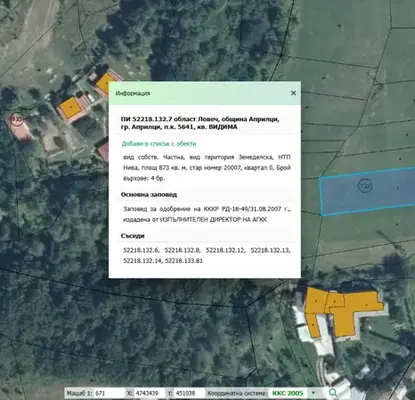
Task: Click 'Добави в списък с обекти' link
Action: [x=159, y=144]
